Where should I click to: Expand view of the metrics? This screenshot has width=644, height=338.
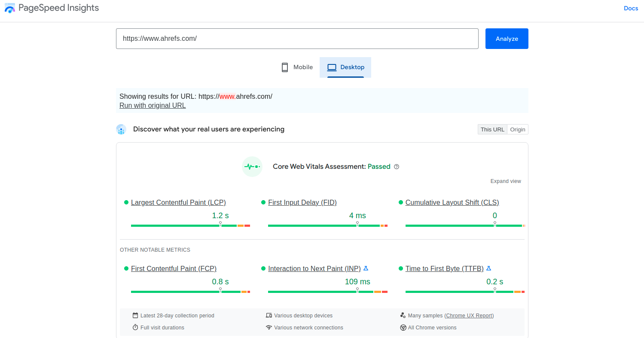506,181
